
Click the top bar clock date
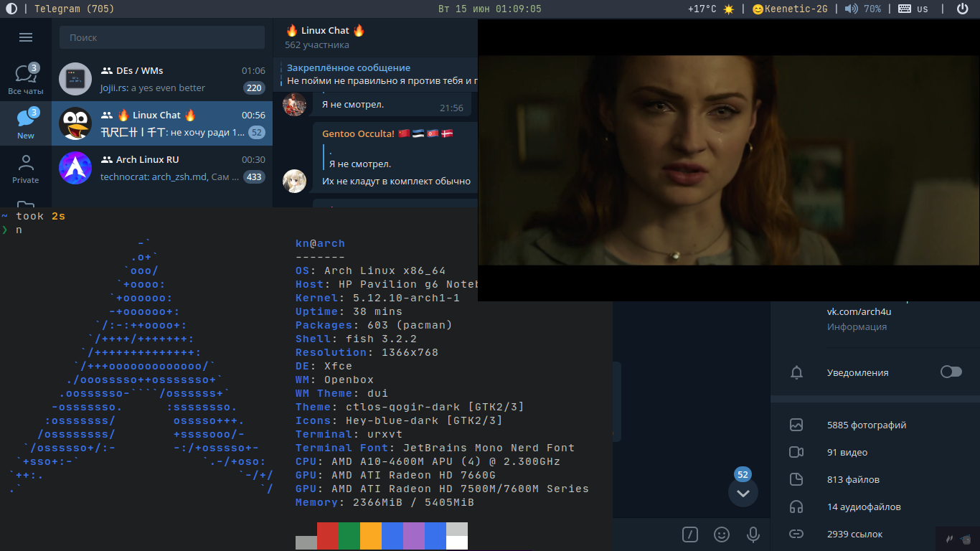[x=489, y=9]
